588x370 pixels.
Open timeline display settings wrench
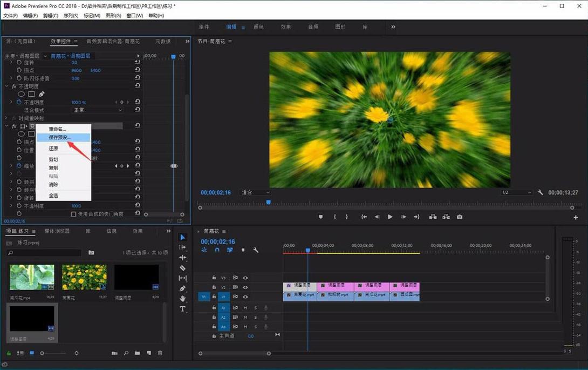256,250
